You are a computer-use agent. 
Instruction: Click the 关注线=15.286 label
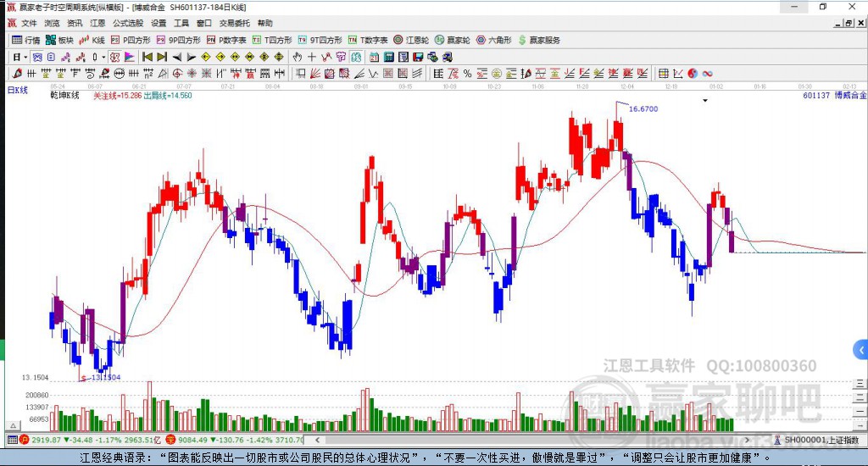(117, 95)
